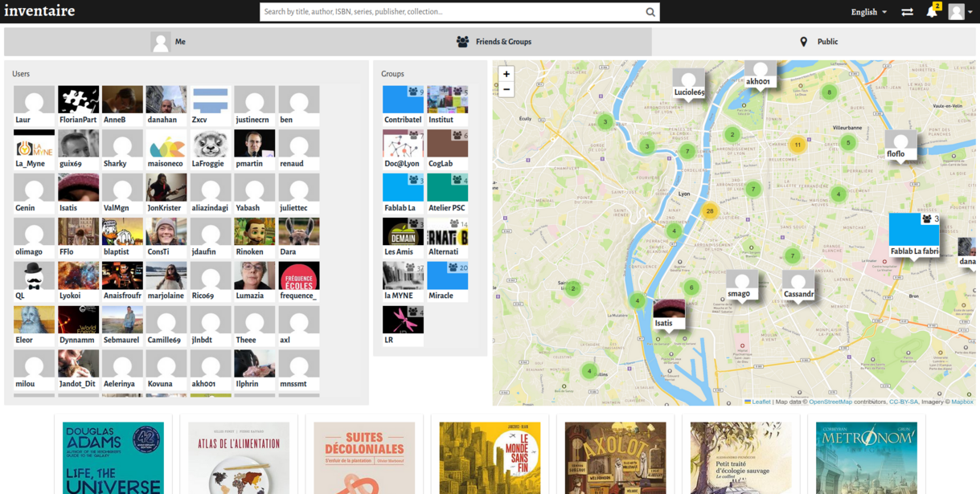Click the yellow cluster marker 28
The width and height of the screenshot is (980, 494).
click(709, 211)
